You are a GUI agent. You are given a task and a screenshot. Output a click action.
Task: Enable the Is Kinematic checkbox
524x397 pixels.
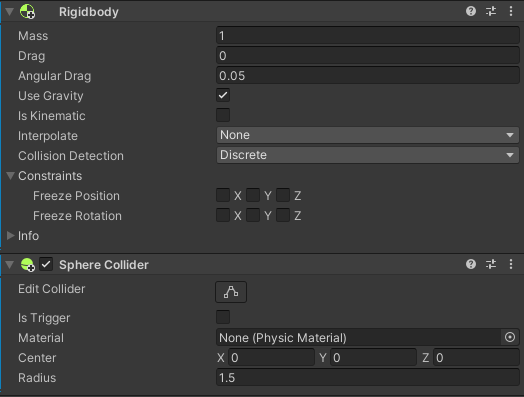(x=223, y=115)
